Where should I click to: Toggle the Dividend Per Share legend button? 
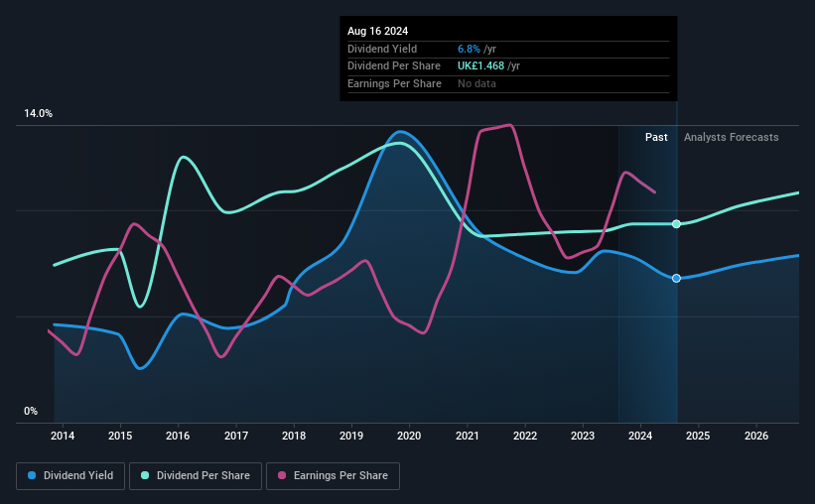click(196, 476)
